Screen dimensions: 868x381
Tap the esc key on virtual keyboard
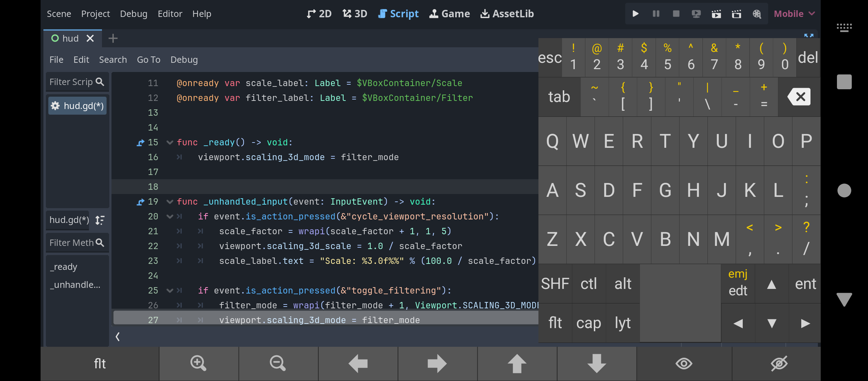550,58
